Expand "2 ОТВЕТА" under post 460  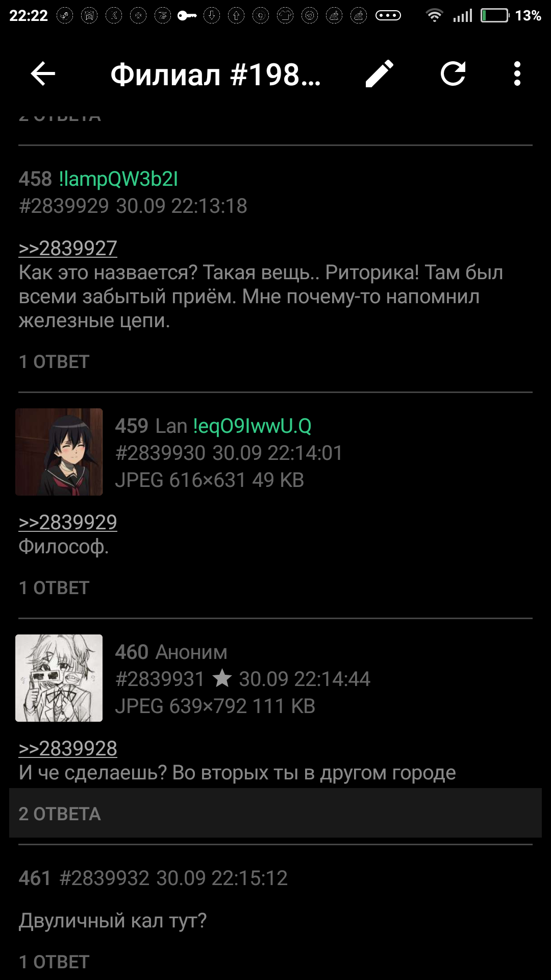click(x=275, y=814)
